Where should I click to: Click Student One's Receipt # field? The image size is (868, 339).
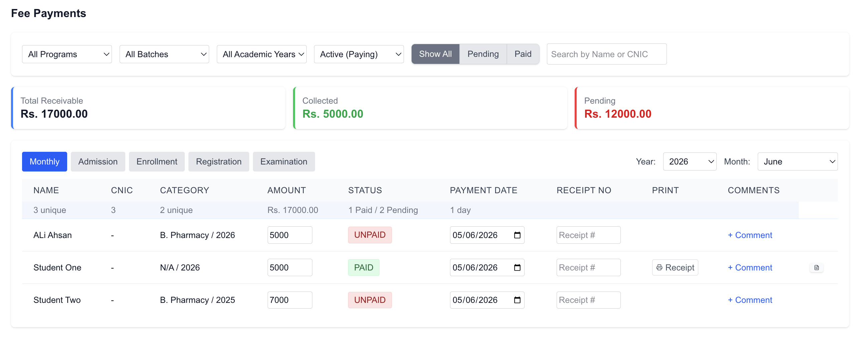point(588,267)
